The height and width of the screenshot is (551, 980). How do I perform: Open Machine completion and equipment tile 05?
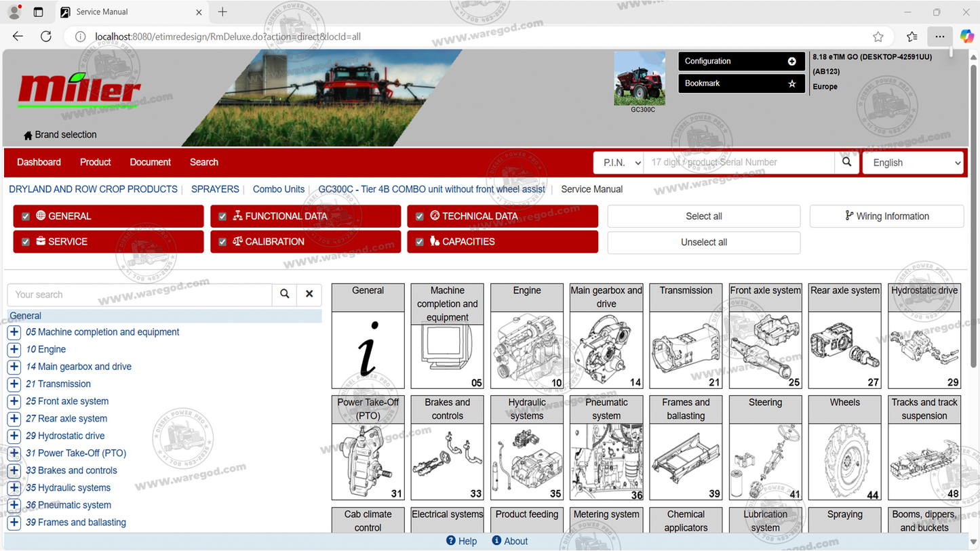pyautogui.click(x=447, y=336)
